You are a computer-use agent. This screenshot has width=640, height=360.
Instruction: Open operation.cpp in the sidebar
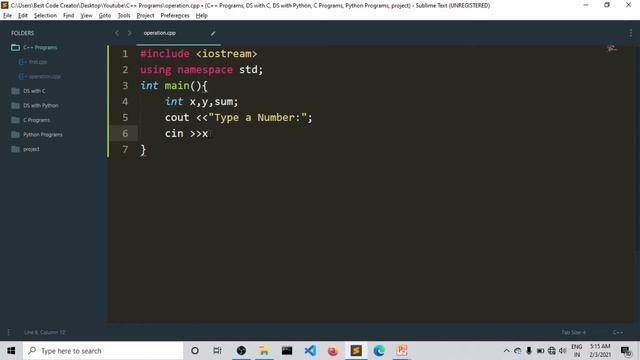[x=44, y=77]
